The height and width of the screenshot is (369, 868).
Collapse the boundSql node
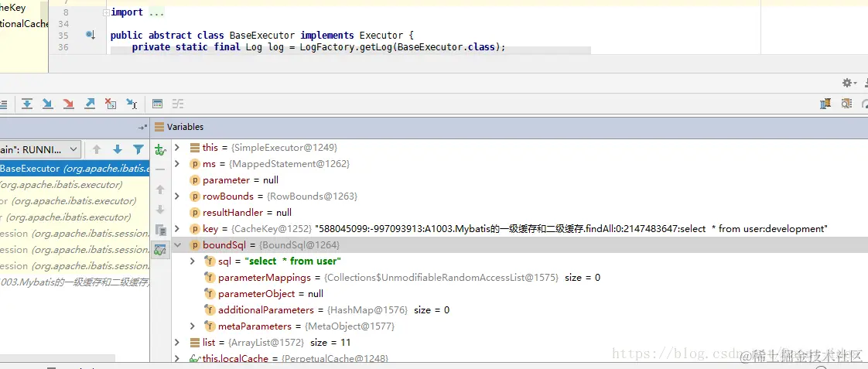177,245
